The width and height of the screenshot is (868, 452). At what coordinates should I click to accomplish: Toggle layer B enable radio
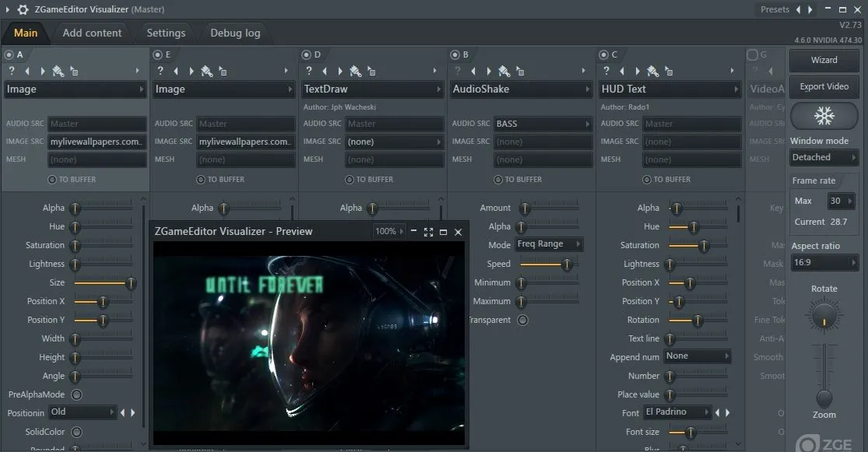click(455, 54)
